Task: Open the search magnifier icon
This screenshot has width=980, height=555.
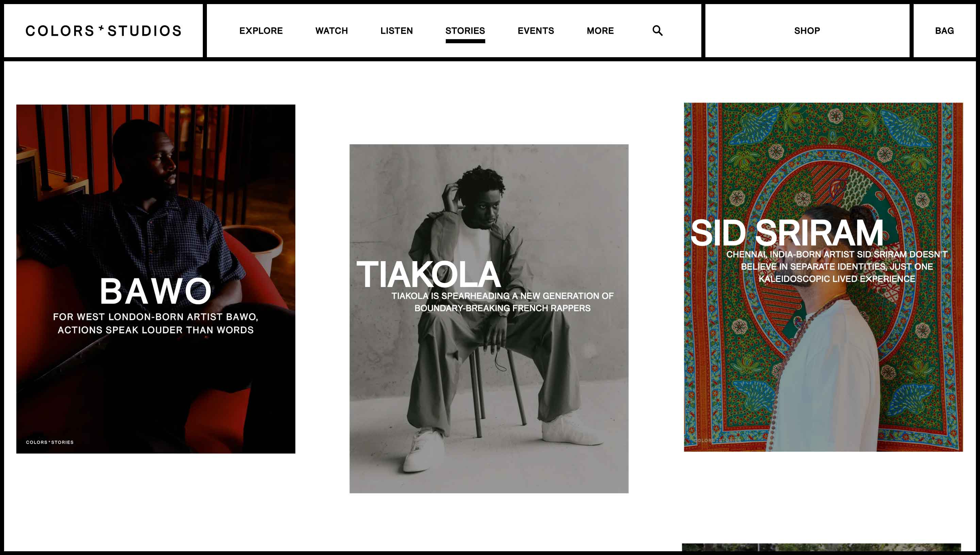Action: tap(657, 31)
